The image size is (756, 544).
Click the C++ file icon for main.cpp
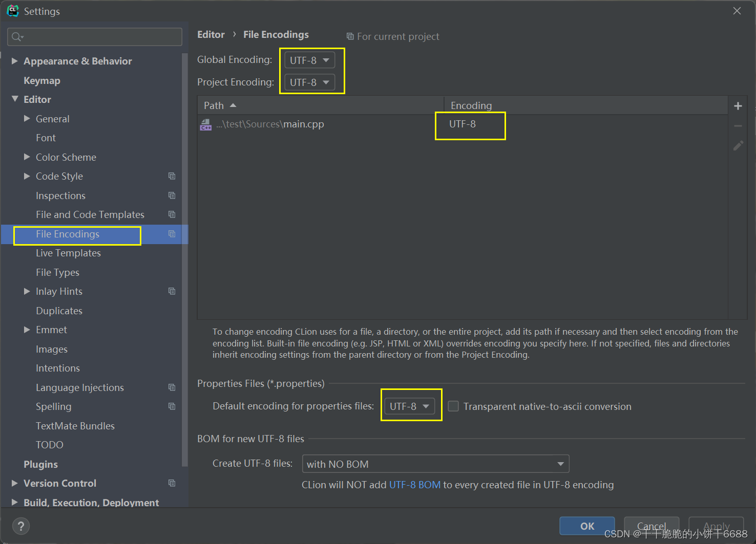pos(206,125)
